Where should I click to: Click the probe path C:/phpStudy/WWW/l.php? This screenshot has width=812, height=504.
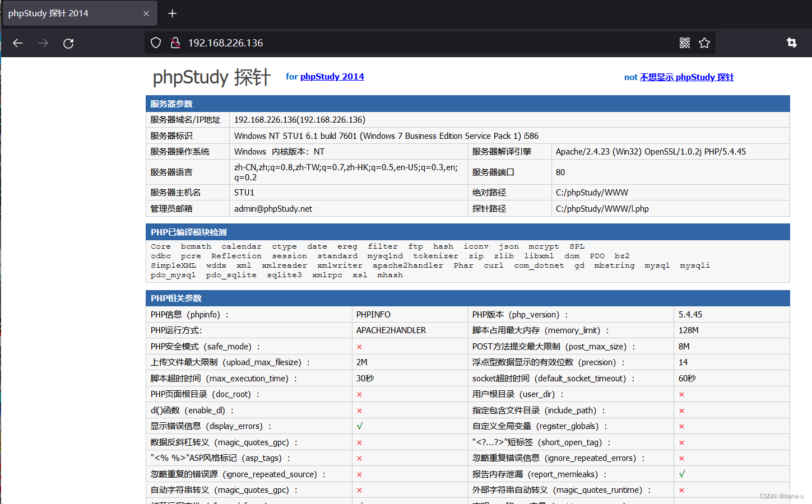(602, 209)
